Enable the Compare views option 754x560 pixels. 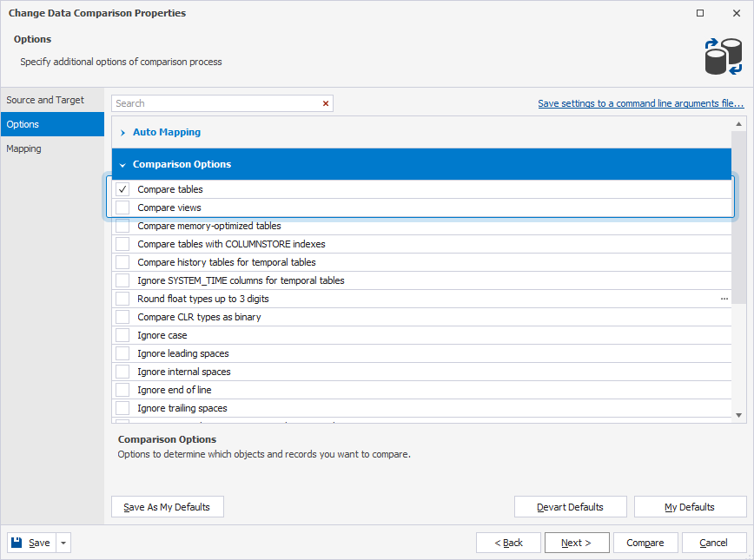coord(122,208)
